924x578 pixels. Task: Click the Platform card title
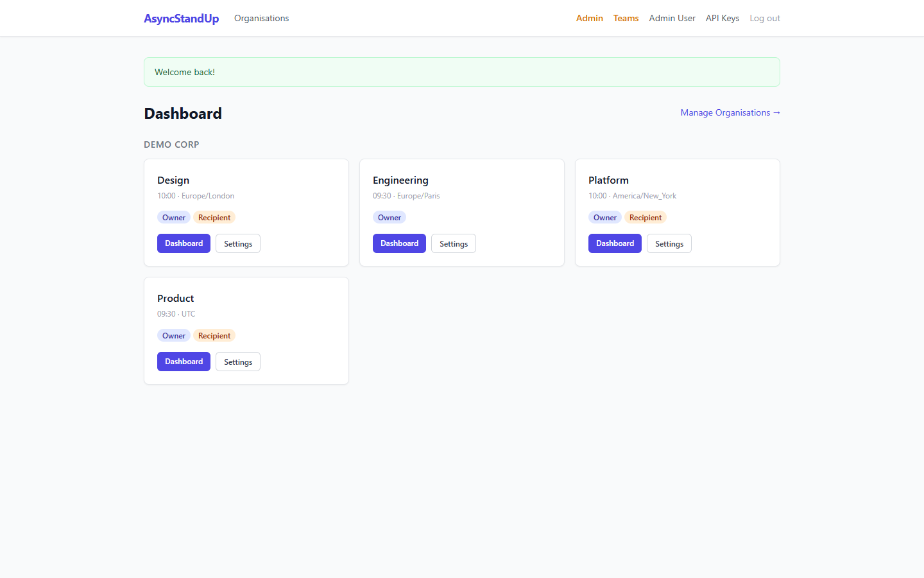coord(608,180)
